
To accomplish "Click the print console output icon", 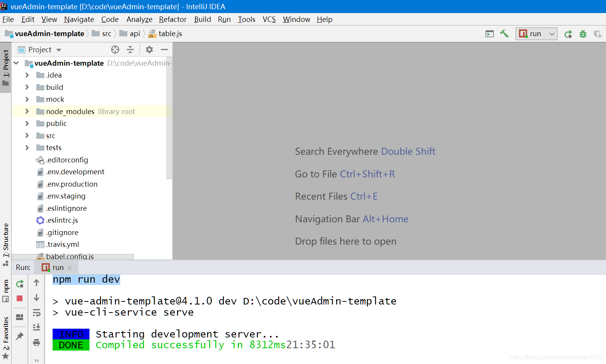I will [36, 342].
